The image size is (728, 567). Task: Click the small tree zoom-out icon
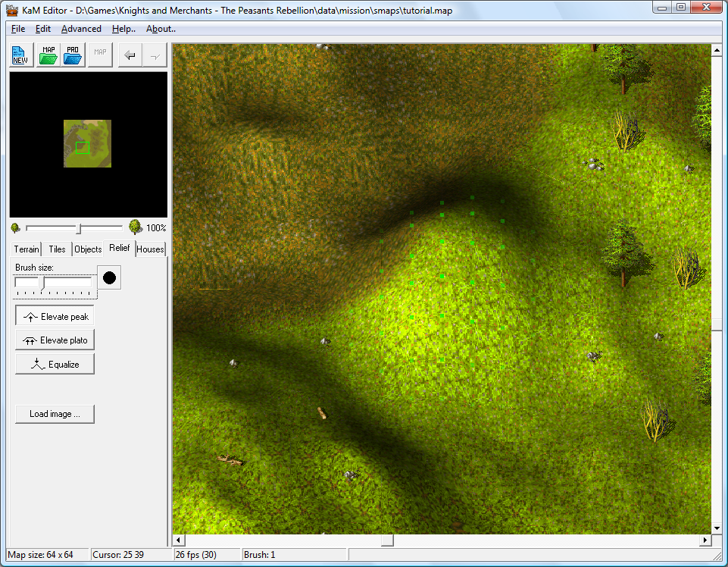coord(15,227)
